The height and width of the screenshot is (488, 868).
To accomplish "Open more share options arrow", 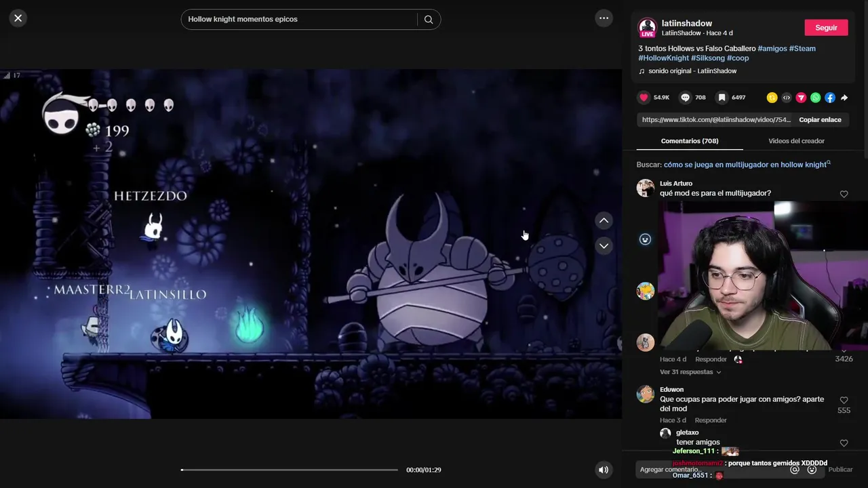I will click(x=844, y=98).
